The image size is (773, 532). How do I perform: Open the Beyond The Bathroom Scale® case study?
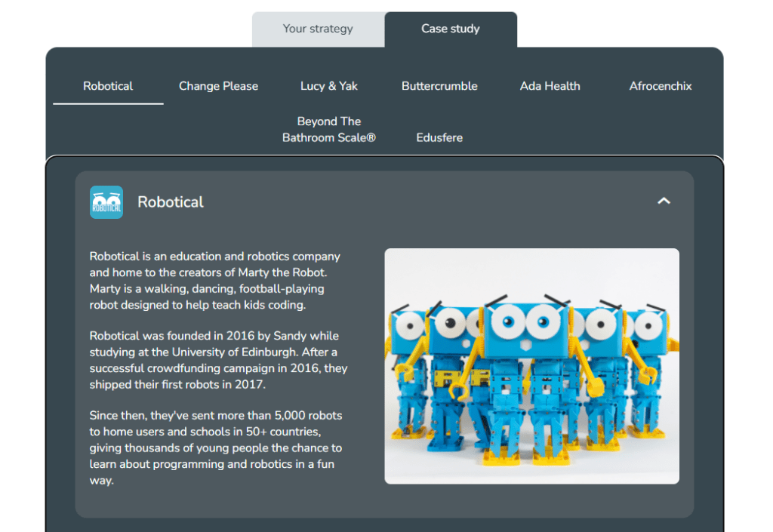click(328, 129)
